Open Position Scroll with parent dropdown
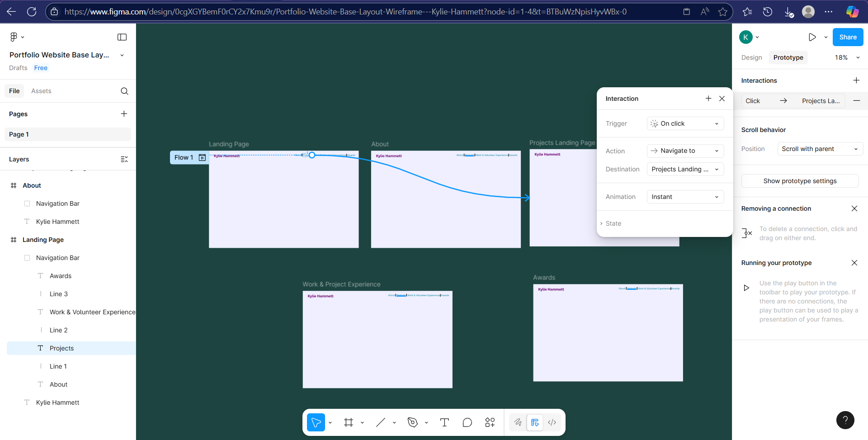The image size is (868, 440). tap(820, 149)
